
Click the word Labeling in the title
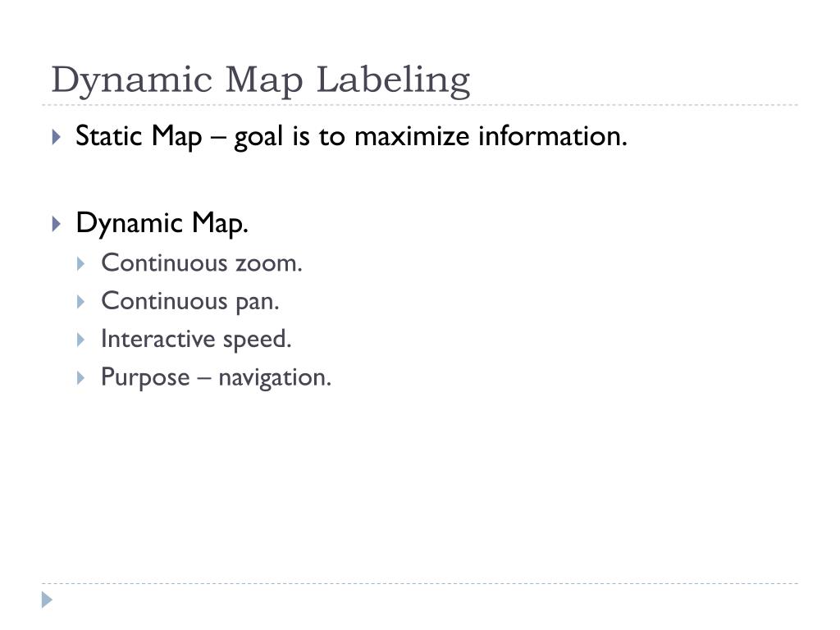pyautogui.click(x=393, y=81)
